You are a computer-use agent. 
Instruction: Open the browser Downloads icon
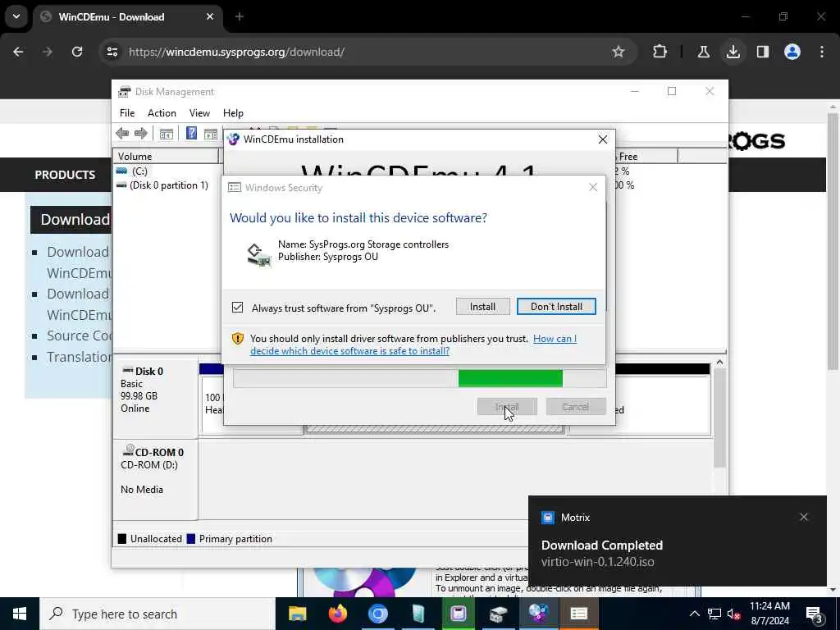pyautogui.click(x=733, y=52)
